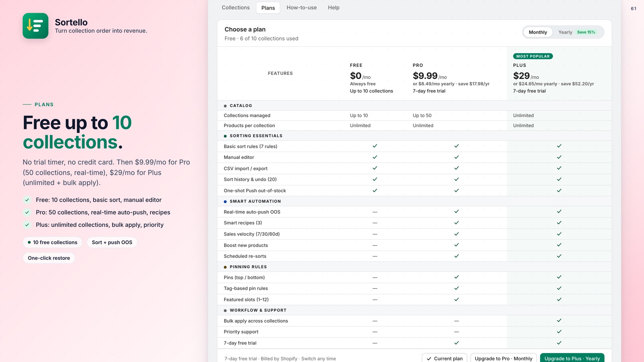Click the Current plan button
This screenshot has width=644, height=362.
point(444,358)
